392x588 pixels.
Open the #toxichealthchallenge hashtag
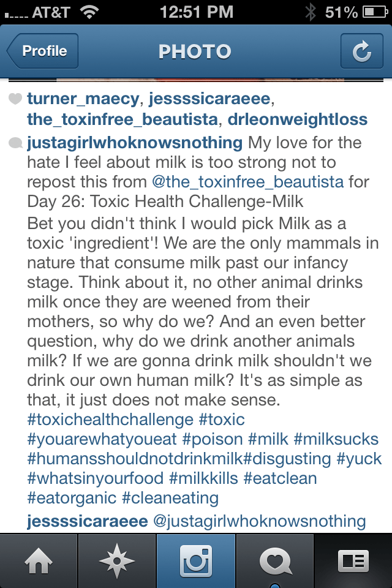110,420
